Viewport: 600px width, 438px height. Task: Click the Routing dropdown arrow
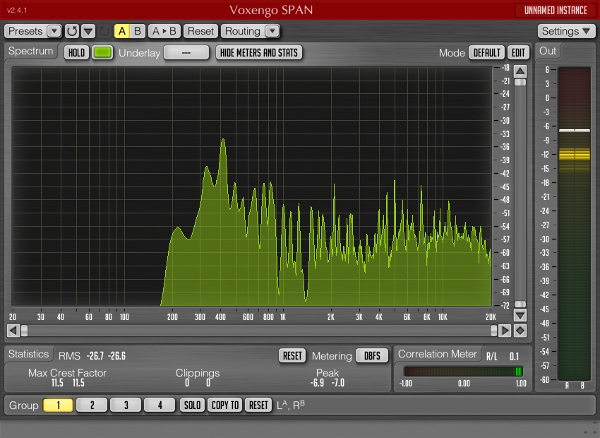pos(272,31)
